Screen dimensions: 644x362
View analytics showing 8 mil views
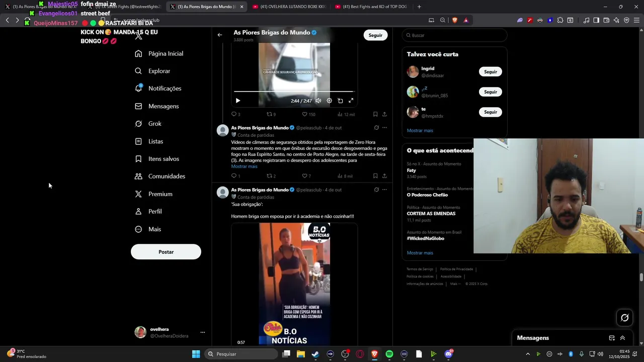tap(345, 176)
